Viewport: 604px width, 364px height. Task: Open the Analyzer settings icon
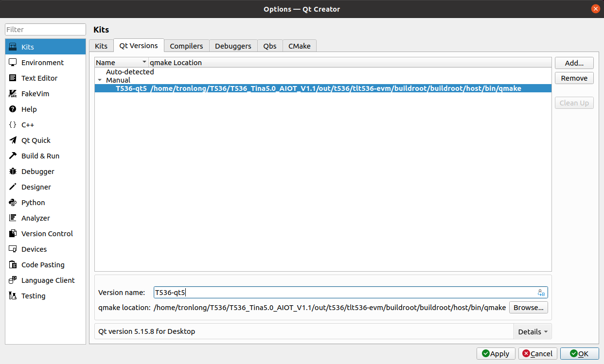point(13,218)
